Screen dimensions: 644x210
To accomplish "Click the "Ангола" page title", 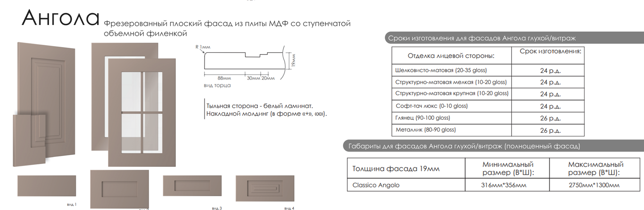I will pos(61,18).
